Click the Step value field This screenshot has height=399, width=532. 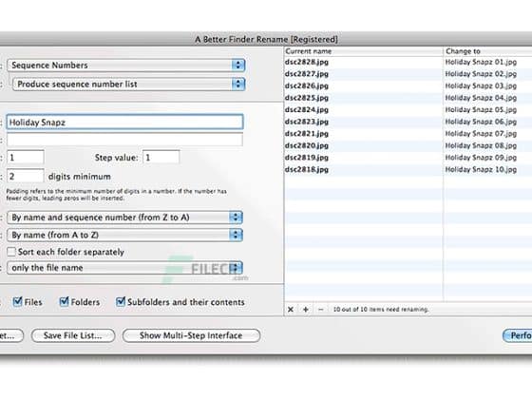(x=161, y=158)
